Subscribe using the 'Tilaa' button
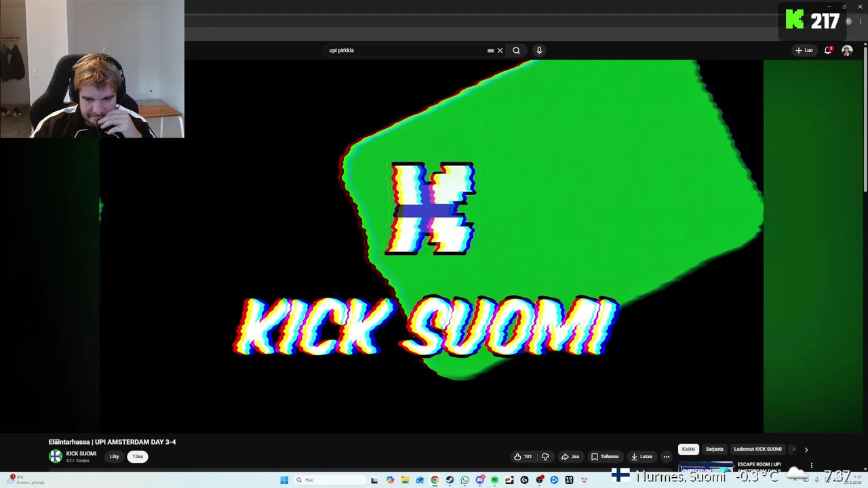This screenshot has width=868, height=488. coord(138,457)
